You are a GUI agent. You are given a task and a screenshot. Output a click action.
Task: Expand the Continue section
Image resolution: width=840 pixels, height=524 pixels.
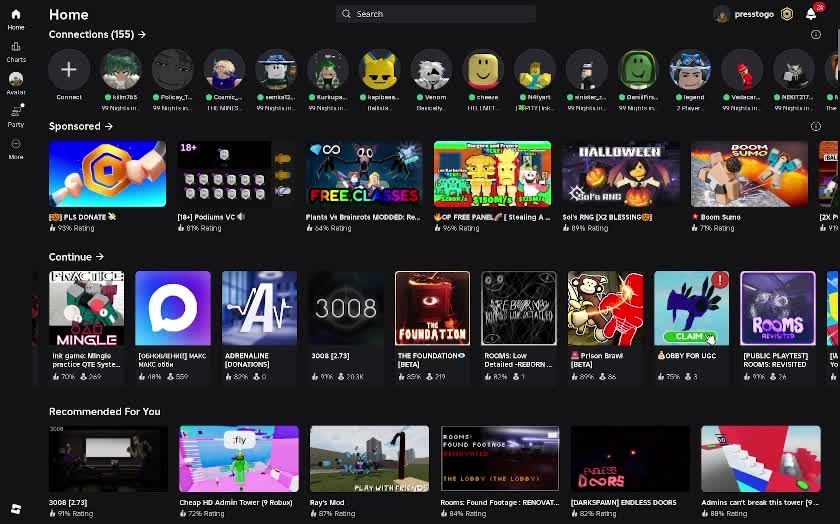point(77,257)
